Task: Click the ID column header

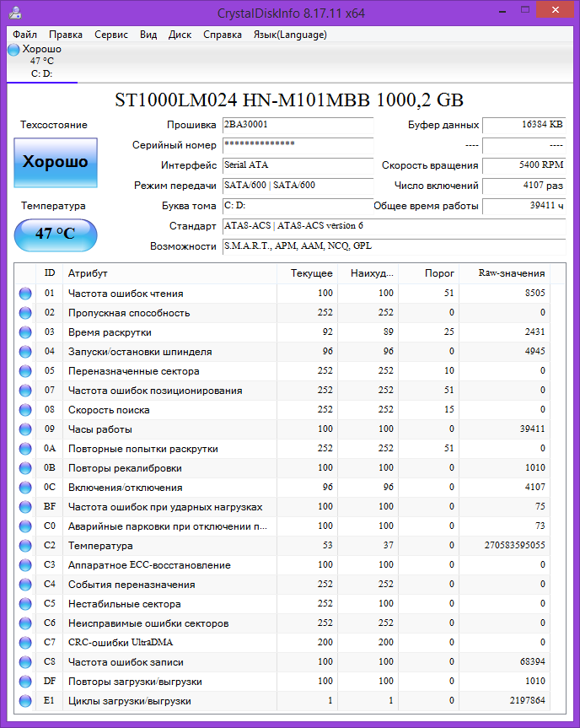Action: [50, 273]
